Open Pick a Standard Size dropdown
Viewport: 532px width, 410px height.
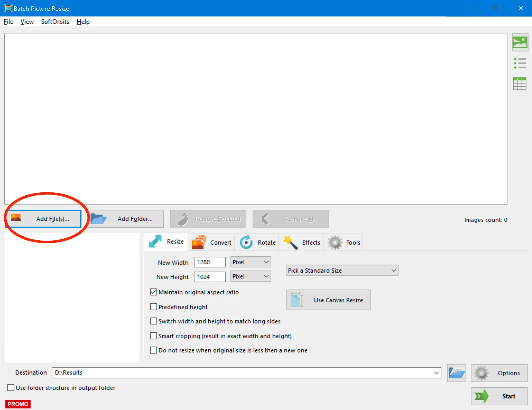coord(340,270)
